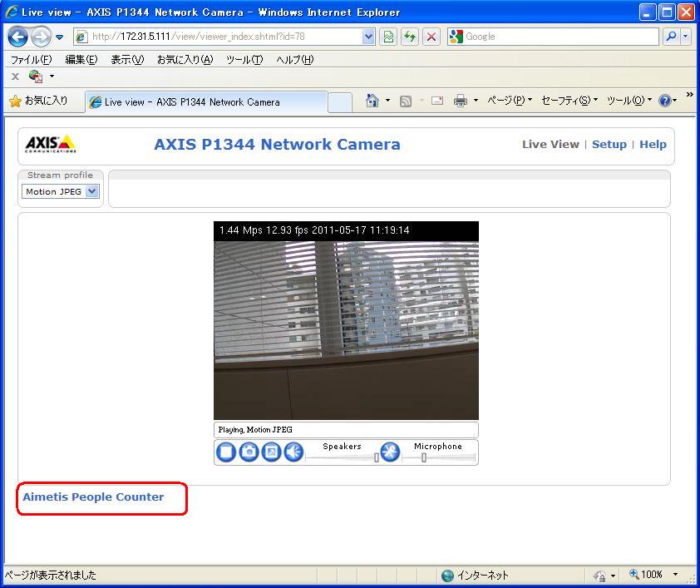Click the Home page icon

click(x=372, y=101)
